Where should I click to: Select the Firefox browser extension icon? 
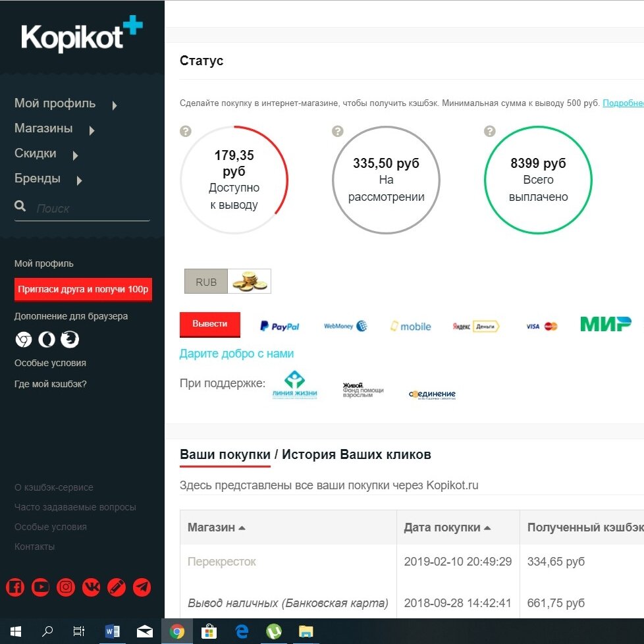click(70, 339)
